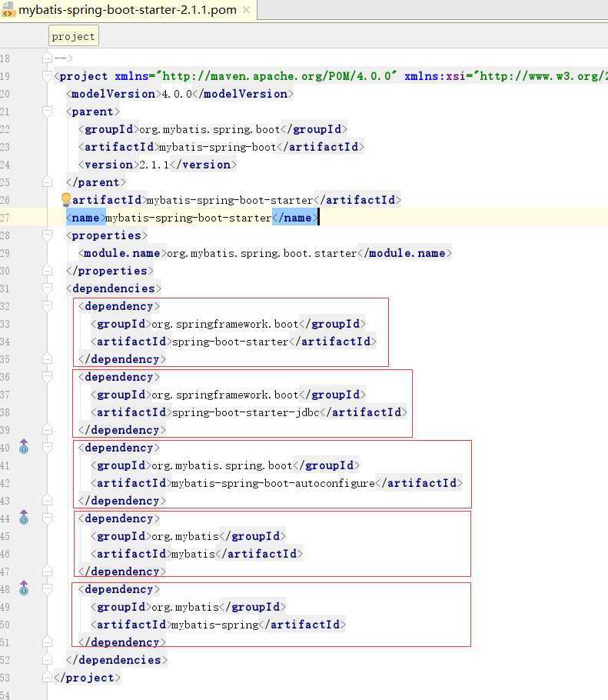This screenshot has height=700, width=608.
Task: Click parent groupId org.mybatis.spring.boot on line 22
Action: pos(210,129)
